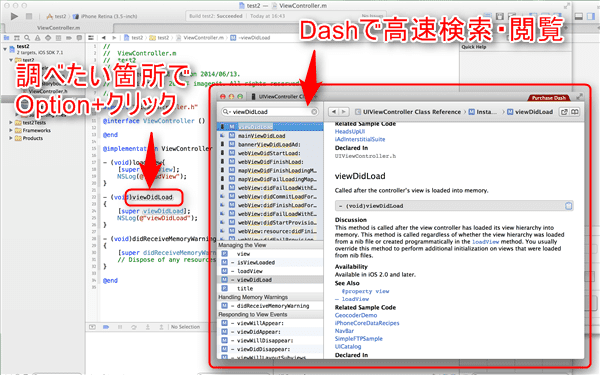This screenshot has height=375, width=600.
Task: Click magnifier icon in Dash search field
Action: click(x=226, y=112)
